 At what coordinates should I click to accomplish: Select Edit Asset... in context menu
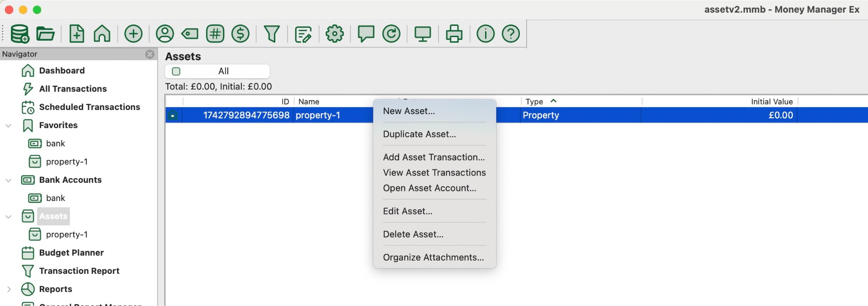pyautogui.click(x=407, y=211)
